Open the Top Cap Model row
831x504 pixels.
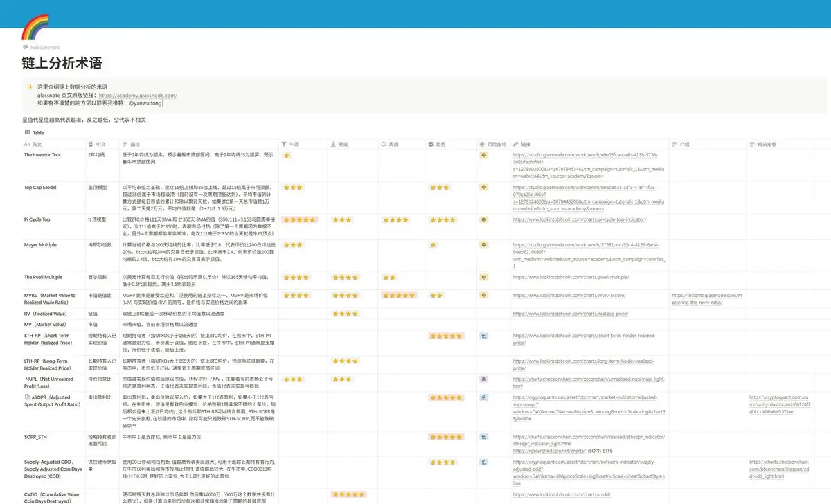[x=40, y=188]
